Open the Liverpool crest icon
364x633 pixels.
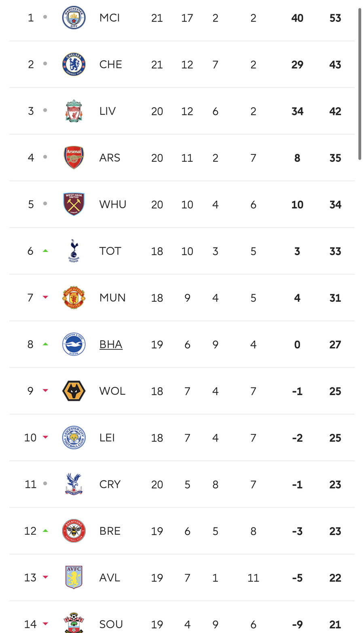pyautogui.click(x=74, y=111)
